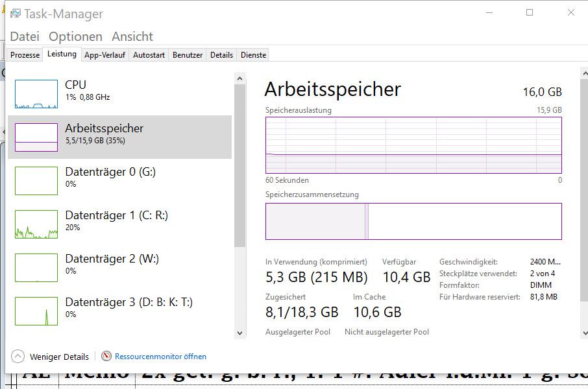588x389 pixels.
Task: Switch to the App-Verlauf tab
Action: pos(104,55)
